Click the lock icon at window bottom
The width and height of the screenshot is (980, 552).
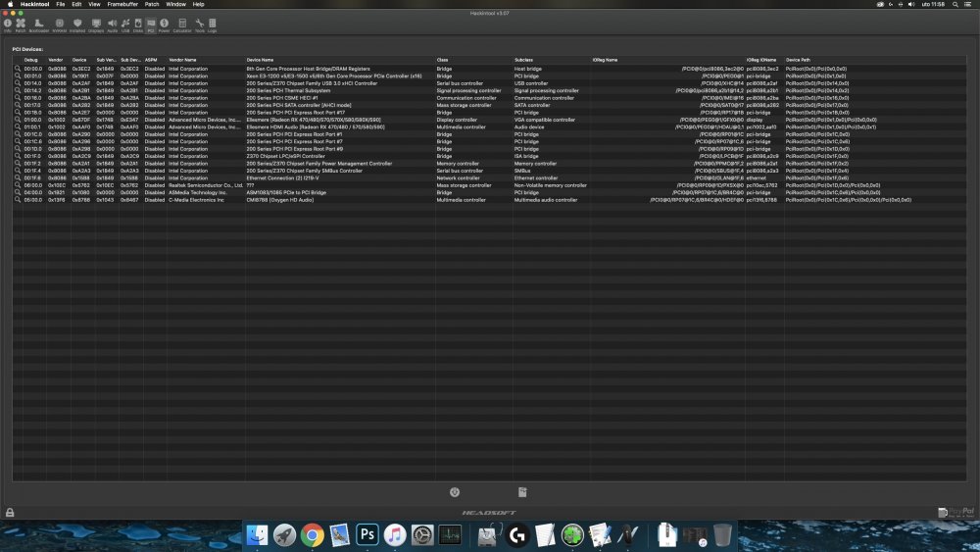pyautogui.click(x=10, y=512)
